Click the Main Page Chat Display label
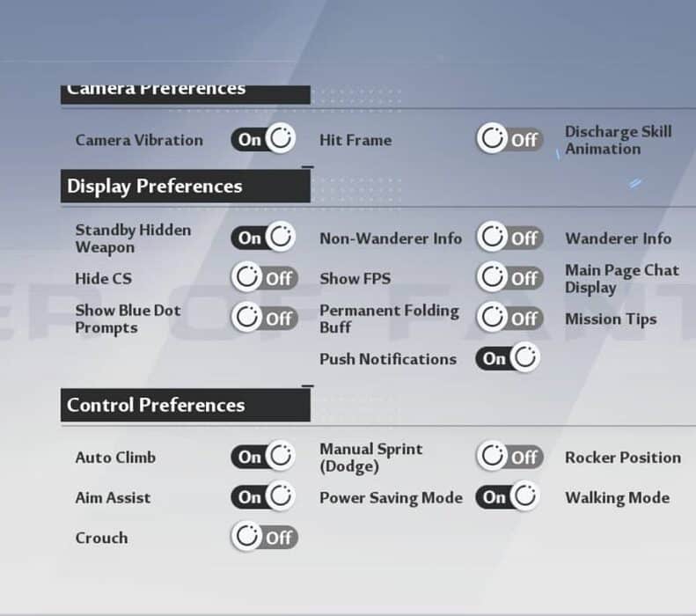Screen dimensions: 696x616 pos(621,279)
